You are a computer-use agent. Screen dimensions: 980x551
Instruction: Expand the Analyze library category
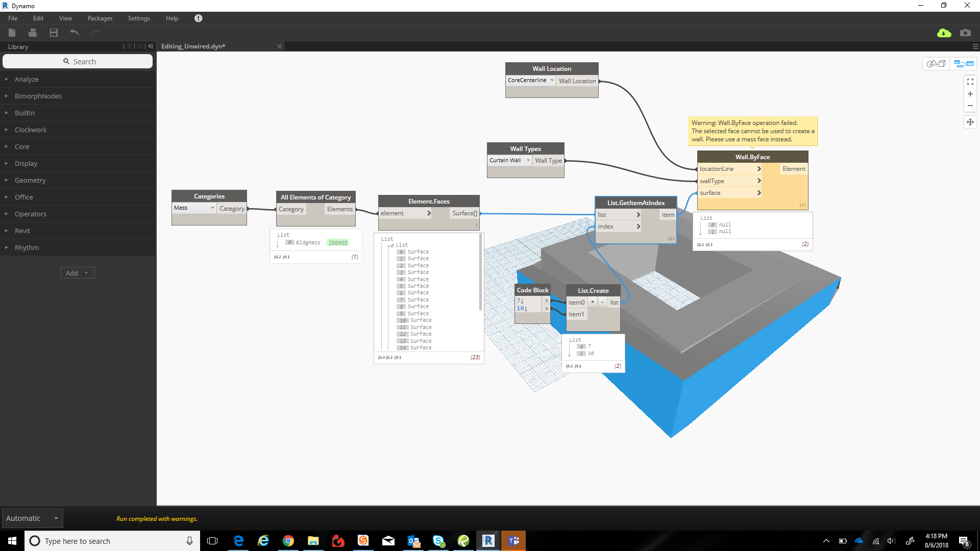78,79
